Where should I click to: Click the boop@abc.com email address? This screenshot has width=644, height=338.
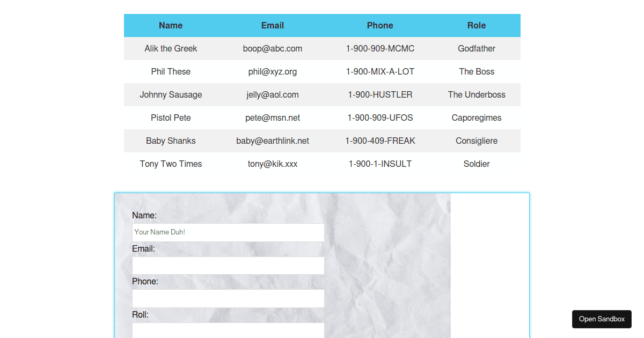[273, 48]
